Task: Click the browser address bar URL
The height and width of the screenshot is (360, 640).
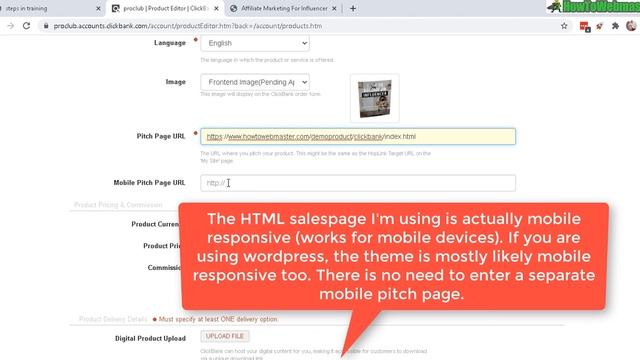Action: tap(188, 26)
